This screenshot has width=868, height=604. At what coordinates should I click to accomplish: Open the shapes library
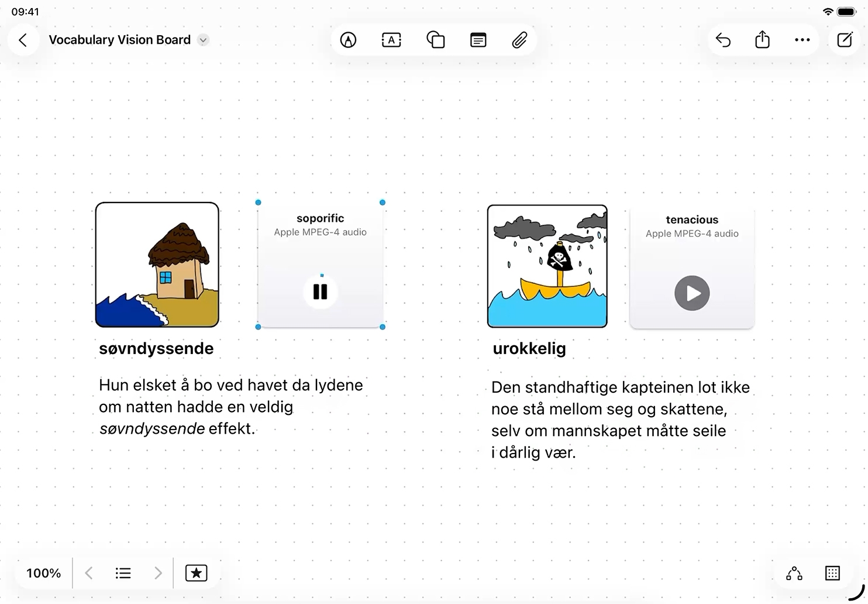435,40
